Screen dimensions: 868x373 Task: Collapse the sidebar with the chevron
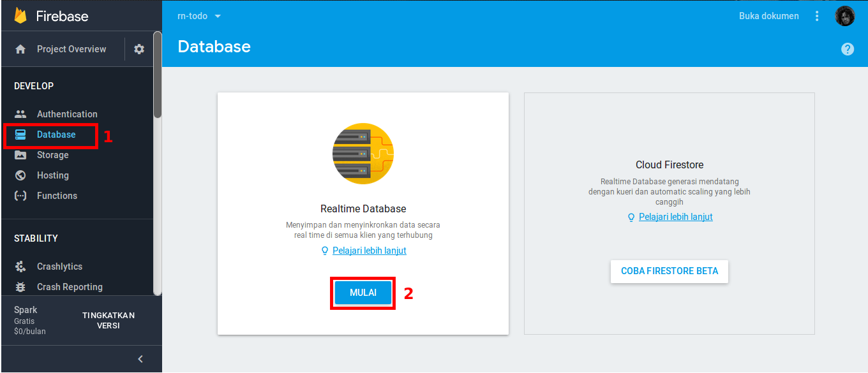tap(140, 359)
